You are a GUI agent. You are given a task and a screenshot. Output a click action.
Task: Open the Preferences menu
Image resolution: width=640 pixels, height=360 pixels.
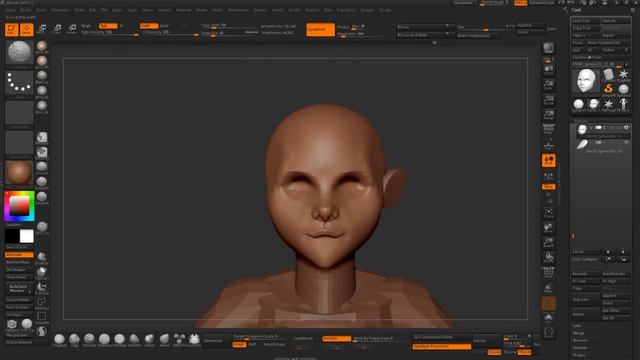(x=238, y=10)
